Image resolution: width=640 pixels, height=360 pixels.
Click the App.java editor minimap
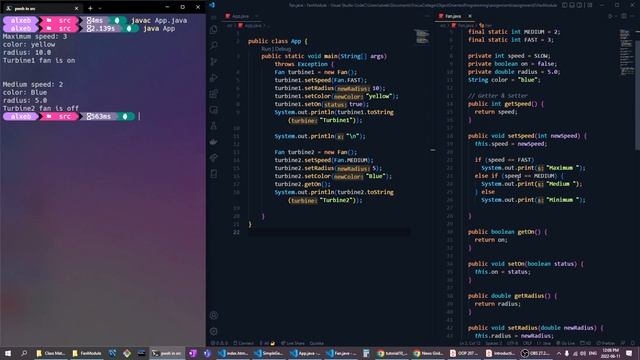click(x=422, y=37)
